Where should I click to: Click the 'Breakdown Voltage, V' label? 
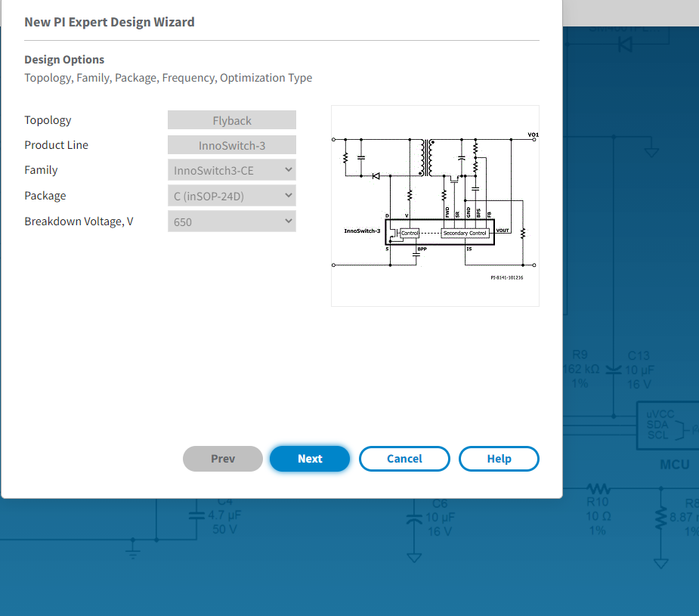pyautogui.click(x=79, y=221)
